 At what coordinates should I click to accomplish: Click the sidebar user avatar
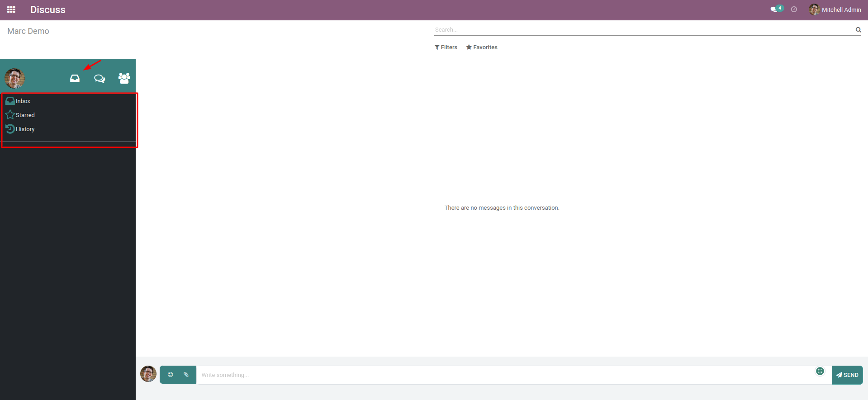[14, 78]
